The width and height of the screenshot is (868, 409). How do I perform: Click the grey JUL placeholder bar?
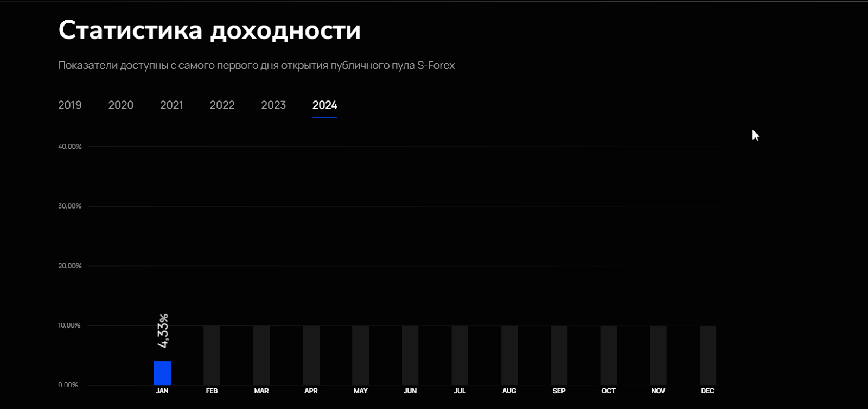(459, 355)
